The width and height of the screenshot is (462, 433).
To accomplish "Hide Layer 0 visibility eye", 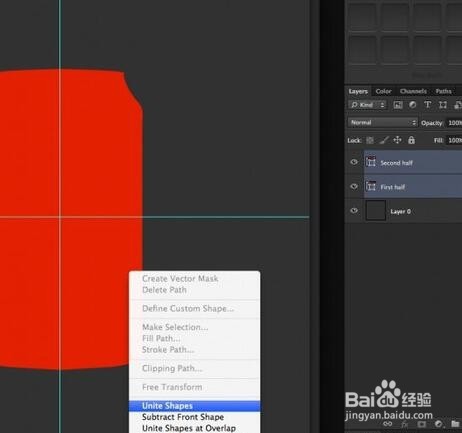I will pos(354,211).
